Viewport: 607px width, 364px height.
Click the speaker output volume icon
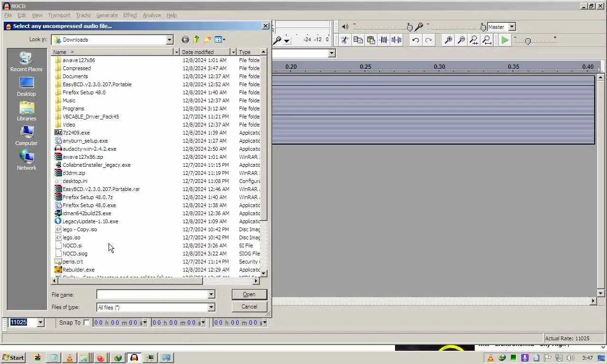[x=345, y=27]
